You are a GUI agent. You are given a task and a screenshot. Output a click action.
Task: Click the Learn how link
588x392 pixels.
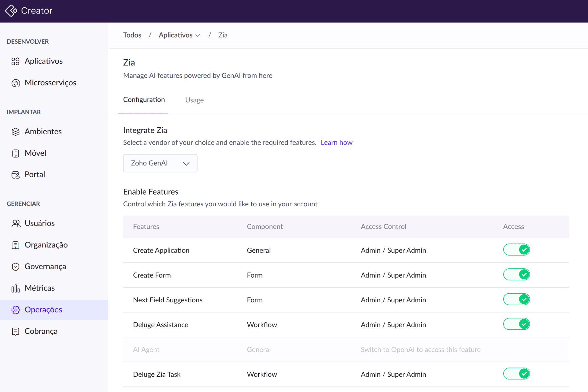336,143
